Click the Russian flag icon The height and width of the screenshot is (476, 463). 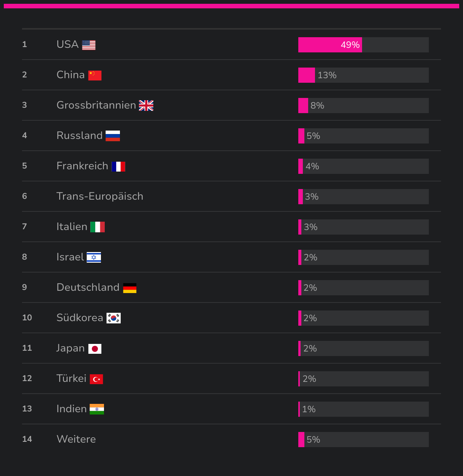[x=113, y=136]
